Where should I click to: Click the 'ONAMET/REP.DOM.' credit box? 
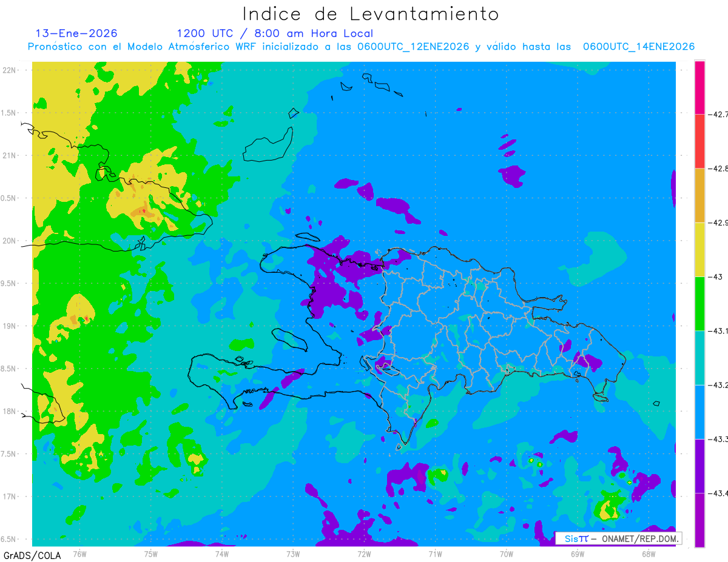pyautogui.click(x=619, y=538)
